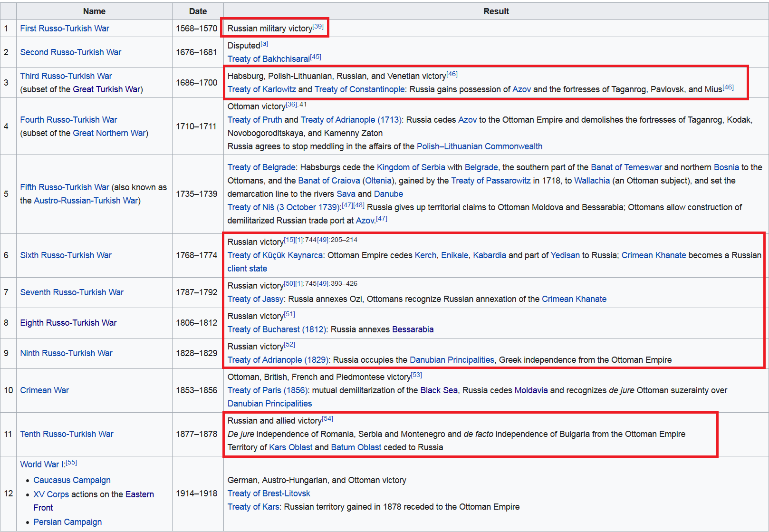Viewport: 769px width, 532px height.
Task: Follow the client state link
Action: (247, 269)
